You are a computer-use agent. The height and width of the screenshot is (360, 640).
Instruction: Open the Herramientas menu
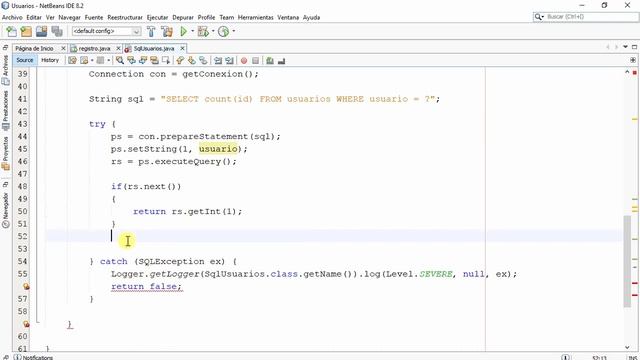click(256, 17)
